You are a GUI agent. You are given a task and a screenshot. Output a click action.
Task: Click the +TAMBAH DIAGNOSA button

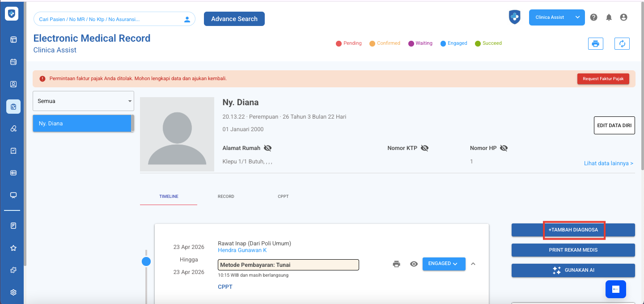tap(573, 230)
